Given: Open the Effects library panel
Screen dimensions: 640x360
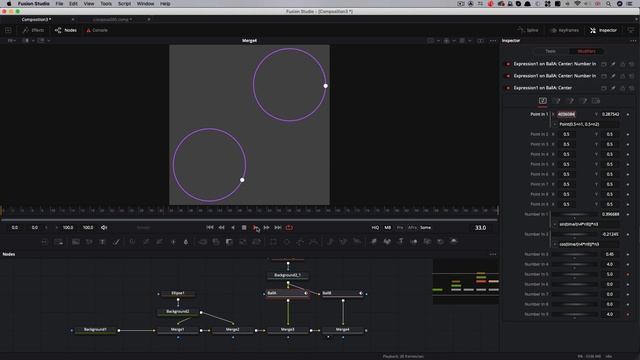Looking at the screenshot, I should pyautogui.click(x=33, y=30).
